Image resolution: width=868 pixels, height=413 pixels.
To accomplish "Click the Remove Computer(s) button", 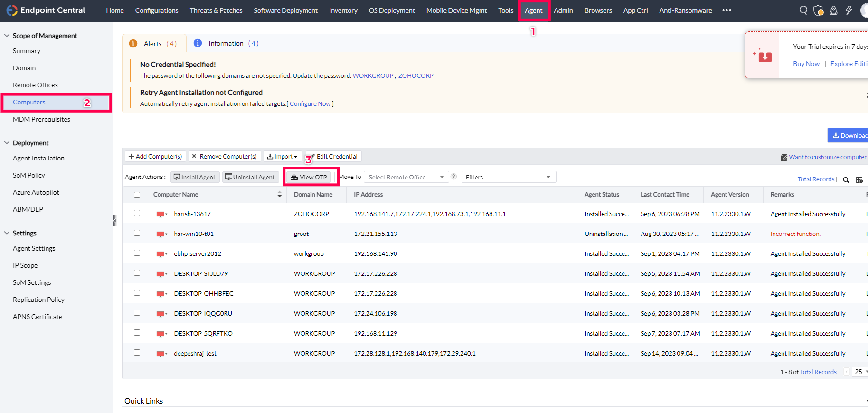I will point(224,156).
